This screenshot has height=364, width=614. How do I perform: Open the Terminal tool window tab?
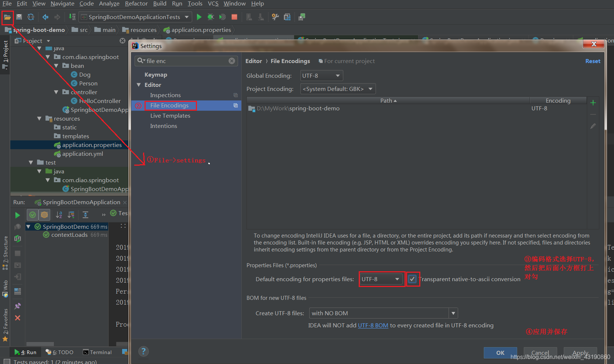click(97, 352)
